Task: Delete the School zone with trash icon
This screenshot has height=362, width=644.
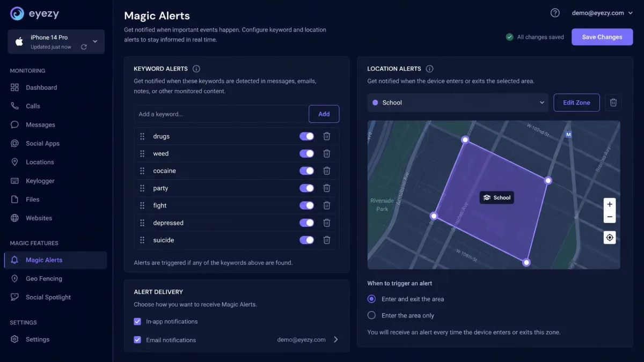Action: 613,102
